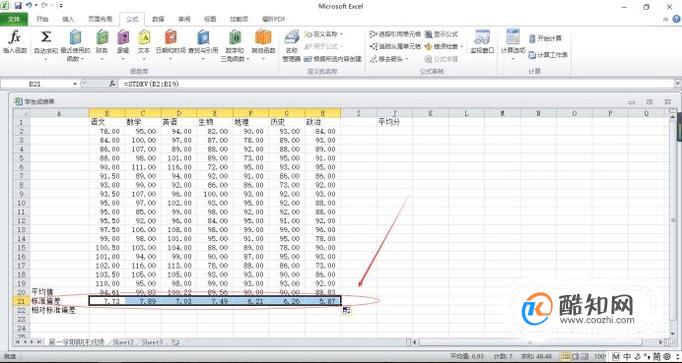Open the 逻辑 logical functions icon
This screenshot has height=363, width=682.
coord(123,42)
